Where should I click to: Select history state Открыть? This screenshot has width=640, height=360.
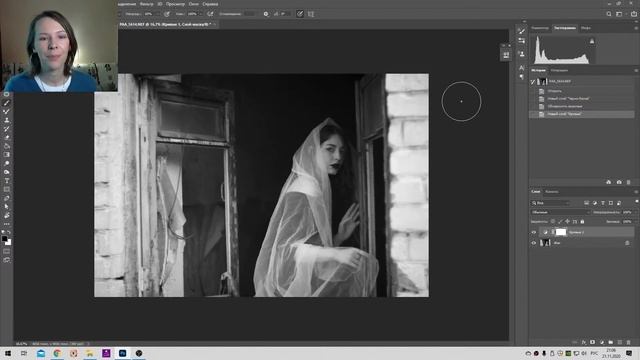pos(582,91)
